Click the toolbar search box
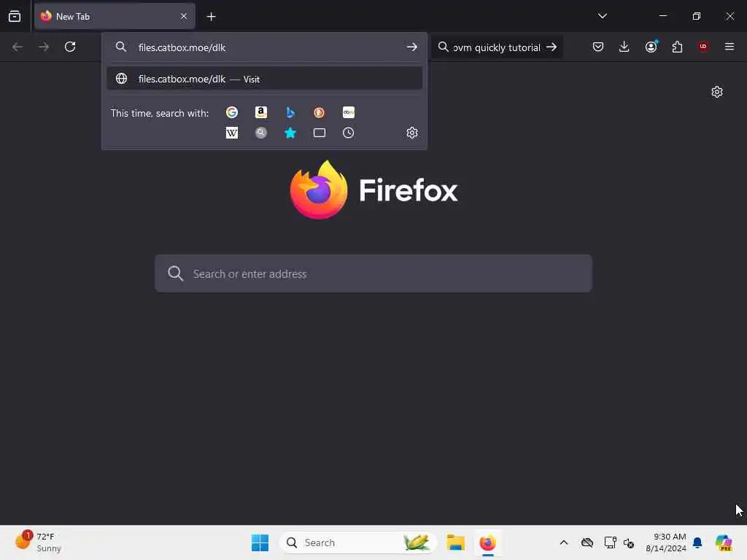 pos(497,47)
